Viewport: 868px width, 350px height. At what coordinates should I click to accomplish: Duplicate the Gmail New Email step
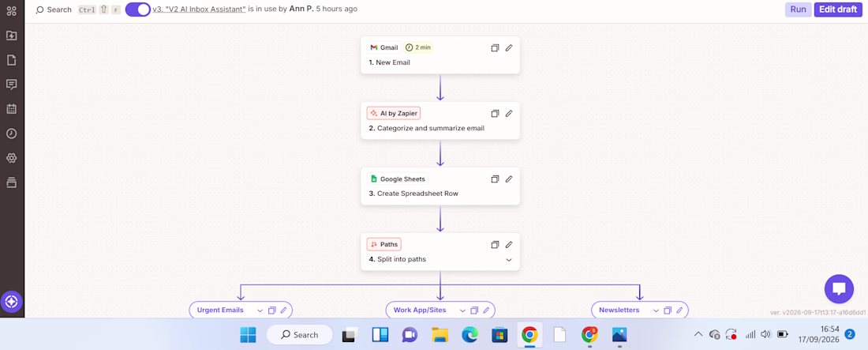495,47
